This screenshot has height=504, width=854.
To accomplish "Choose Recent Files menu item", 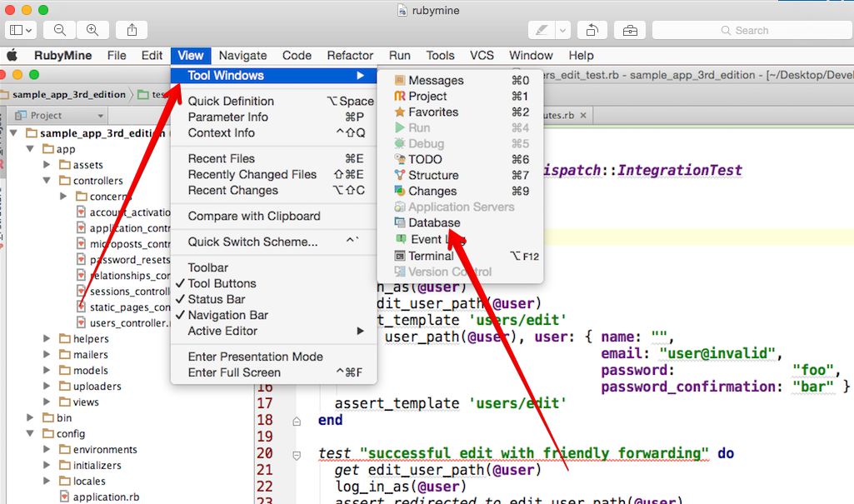I will [x=273, y=159].
